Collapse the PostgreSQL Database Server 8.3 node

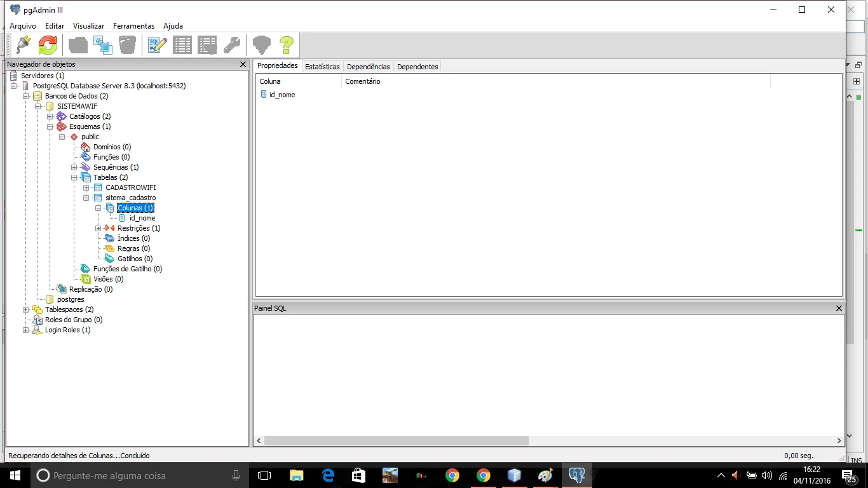(x=13, y=86)
